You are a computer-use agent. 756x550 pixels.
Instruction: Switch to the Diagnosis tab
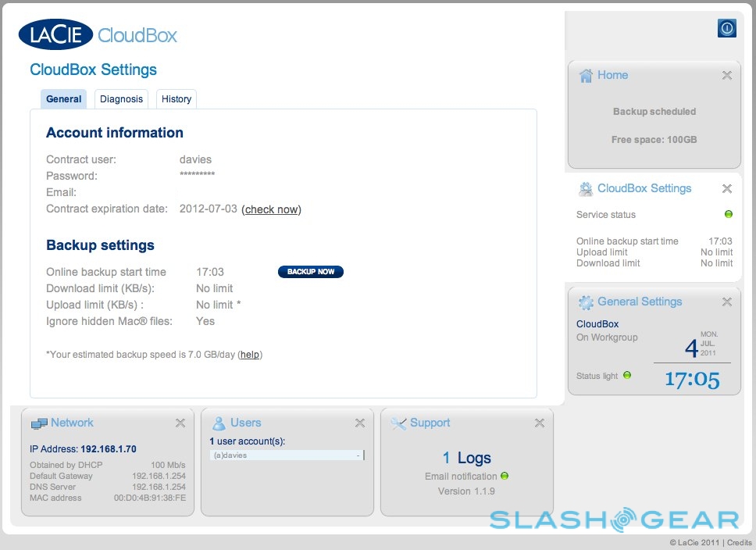pos(121,99)
